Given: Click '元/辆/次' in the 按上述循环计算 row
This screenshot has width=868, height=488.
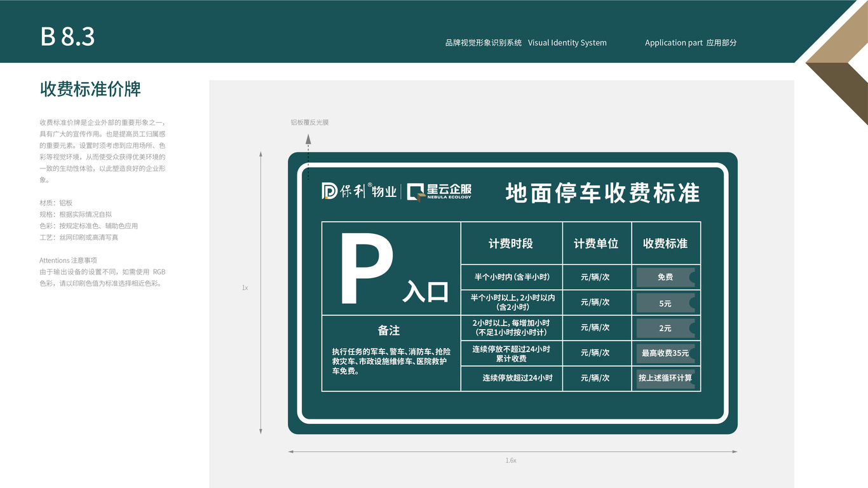Looking at the screenshot, I should tap(595, 378).
